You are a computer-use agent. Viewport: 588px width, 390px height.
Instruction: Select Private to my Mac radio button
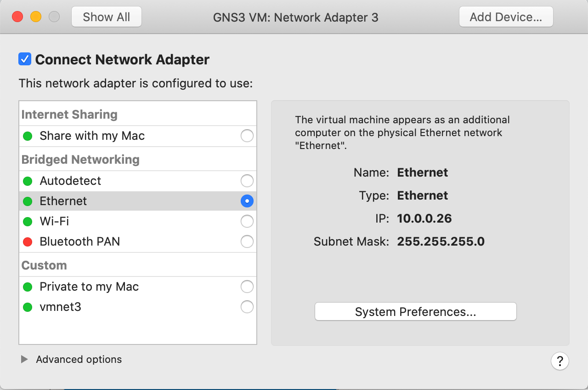click(247, 287)
